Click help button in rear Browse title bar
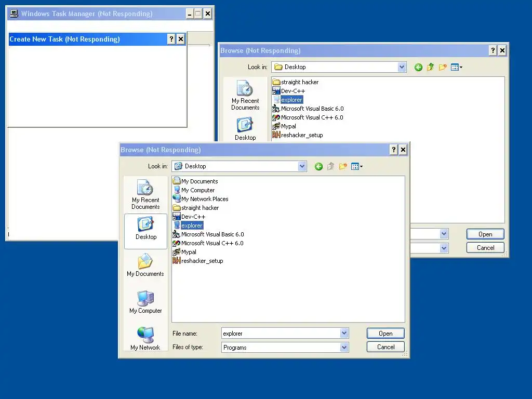 tap(493, 50)
